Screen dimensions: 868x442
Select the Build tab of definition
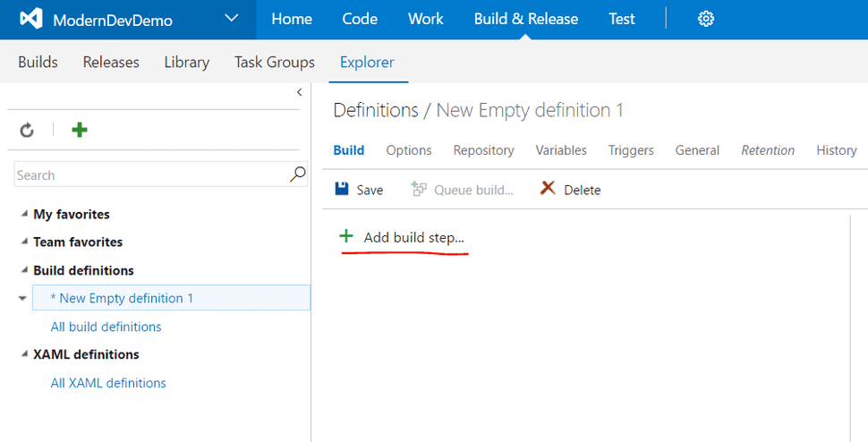pos(349,150)
